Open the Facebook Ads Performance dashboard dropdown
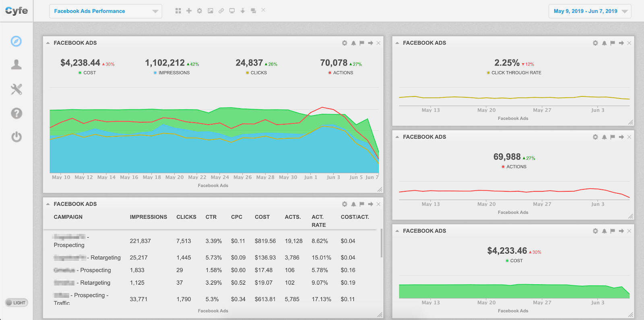Screen dimensions: 644x320 [105, 11]
